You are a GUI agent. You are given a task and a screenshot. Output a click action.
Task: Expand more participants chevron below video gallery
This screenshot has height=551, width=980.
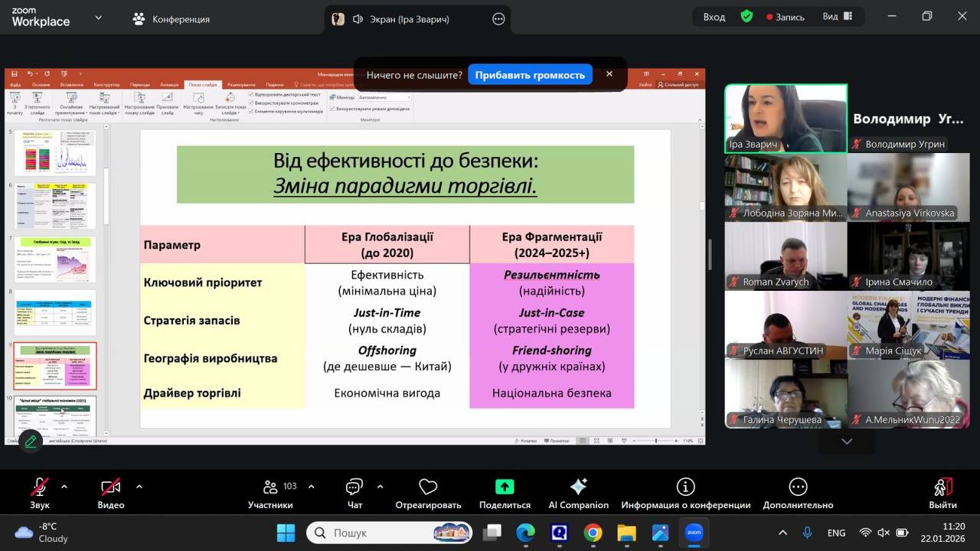(846, 442)
